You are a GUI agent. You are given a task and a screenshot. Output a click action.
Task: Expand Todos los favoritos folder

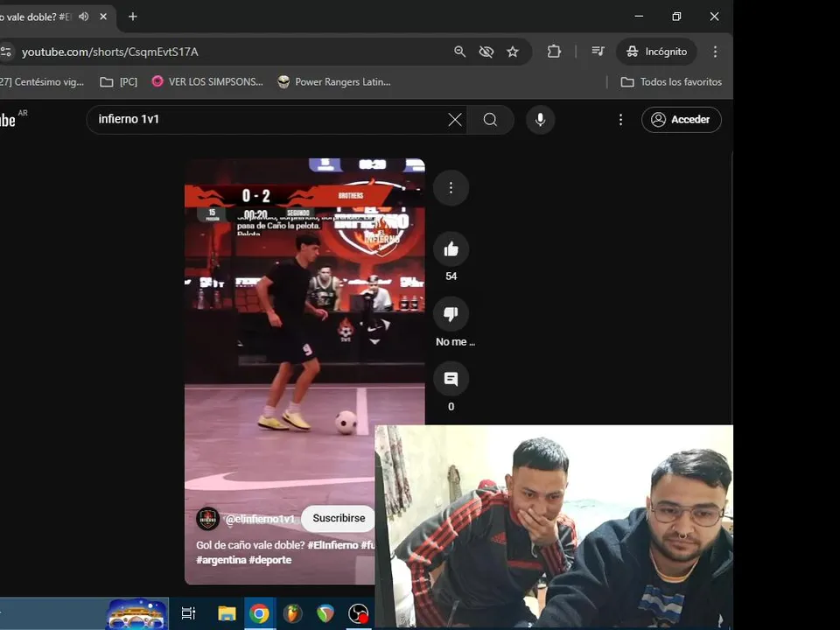[x=671, y=82]
